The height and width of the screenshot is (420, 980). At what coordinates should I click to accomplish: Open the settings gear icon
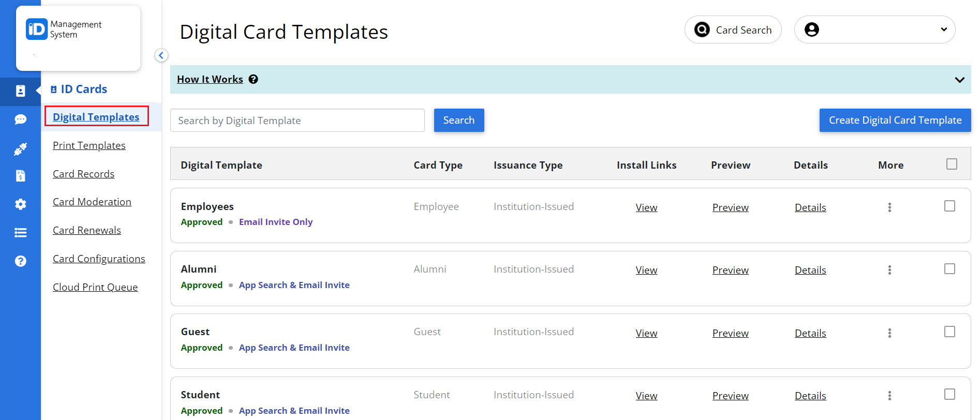click(x=20, y=204)
